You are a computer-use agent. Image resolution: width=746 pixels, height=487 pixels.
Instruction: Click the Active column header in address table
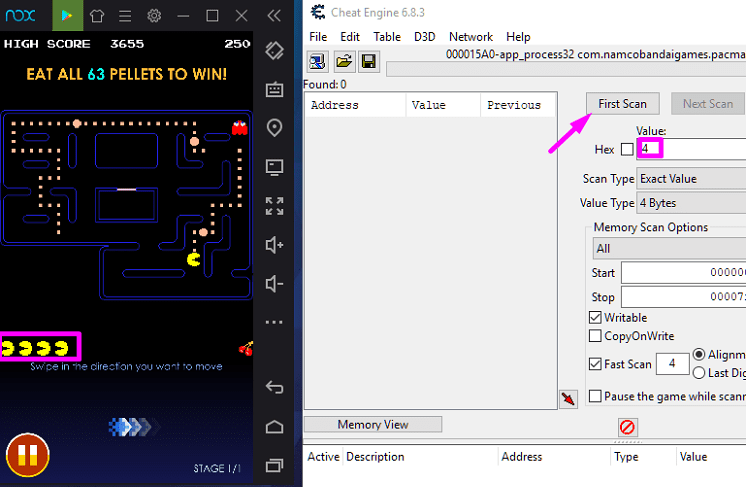[323, 457]
